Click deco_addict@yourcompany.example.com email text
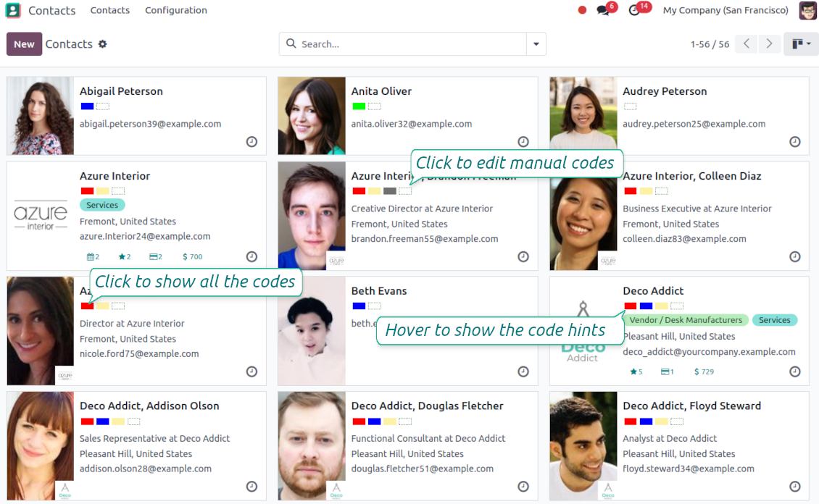 tap(709, 352)
